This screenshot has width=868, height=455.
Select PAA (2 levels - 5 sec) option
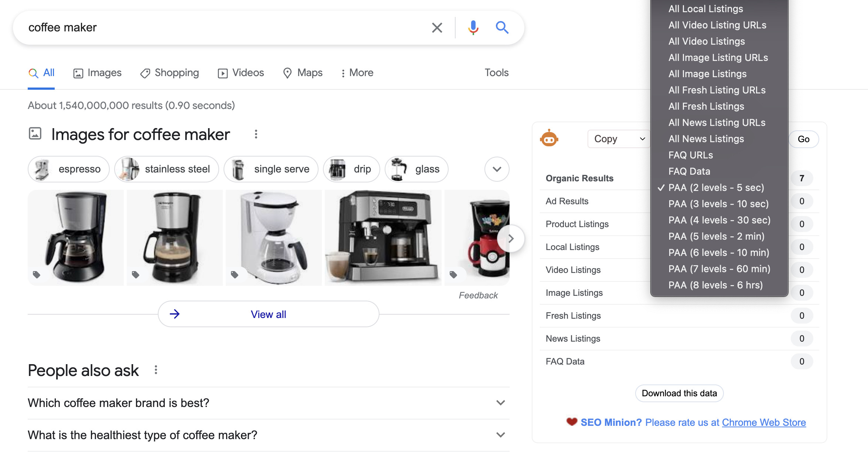tap(717, 187)
